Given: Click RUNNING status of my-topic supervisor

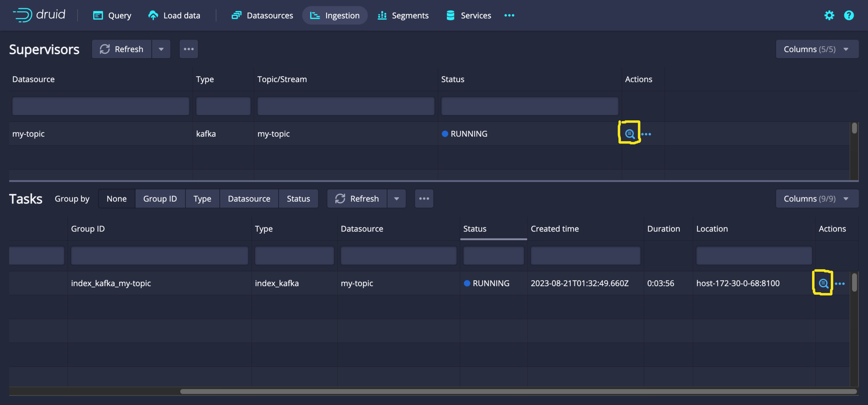Looking at the screenshot, I should pos(465,134).
